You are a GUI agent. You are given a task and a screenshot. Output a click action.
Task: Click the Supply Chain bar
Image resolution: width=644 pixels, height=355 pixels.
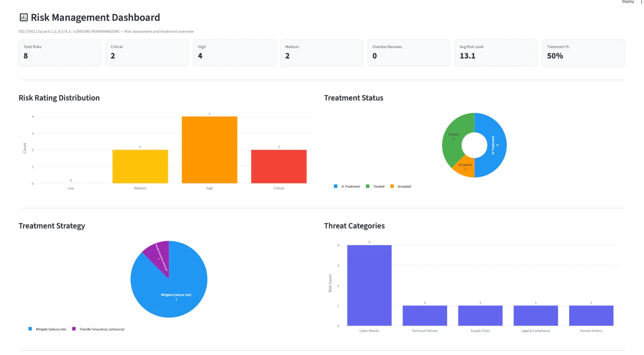(480, 316)
